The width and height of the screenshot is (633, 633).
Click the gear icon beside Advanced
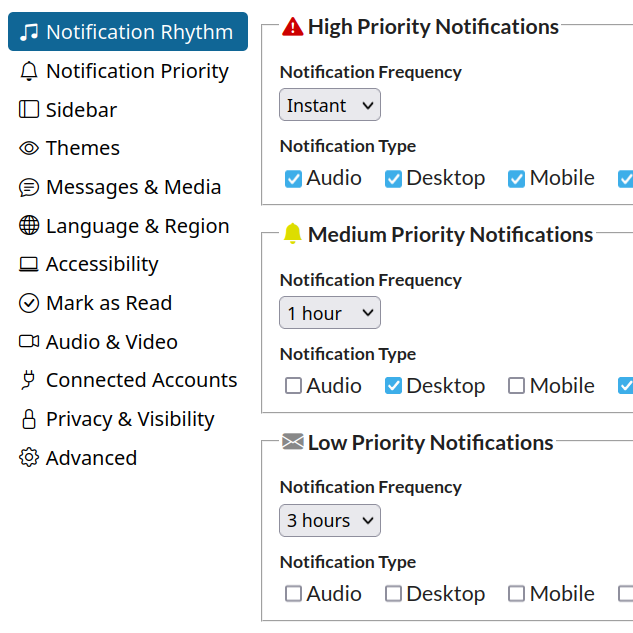pos(29,458)
